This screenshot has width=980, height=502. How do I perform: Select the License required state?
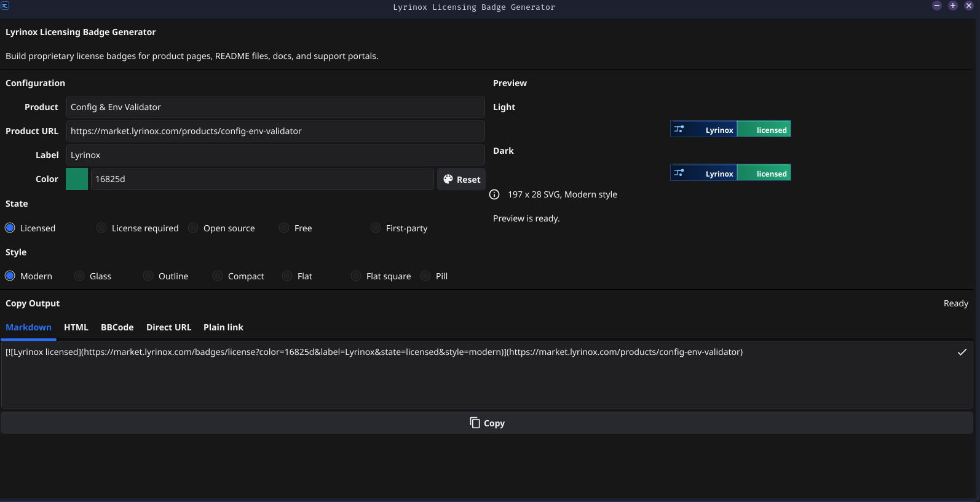pos(138,228)
